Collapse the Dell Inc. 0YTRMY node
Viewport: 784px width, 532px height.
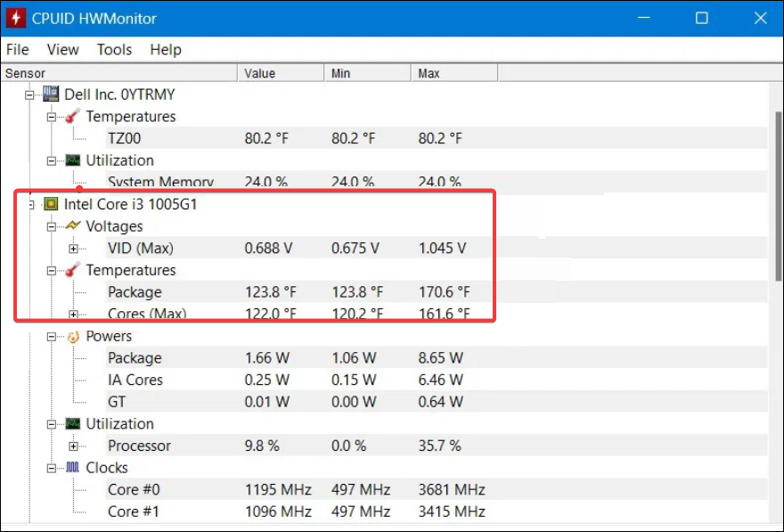click(29, 94)
